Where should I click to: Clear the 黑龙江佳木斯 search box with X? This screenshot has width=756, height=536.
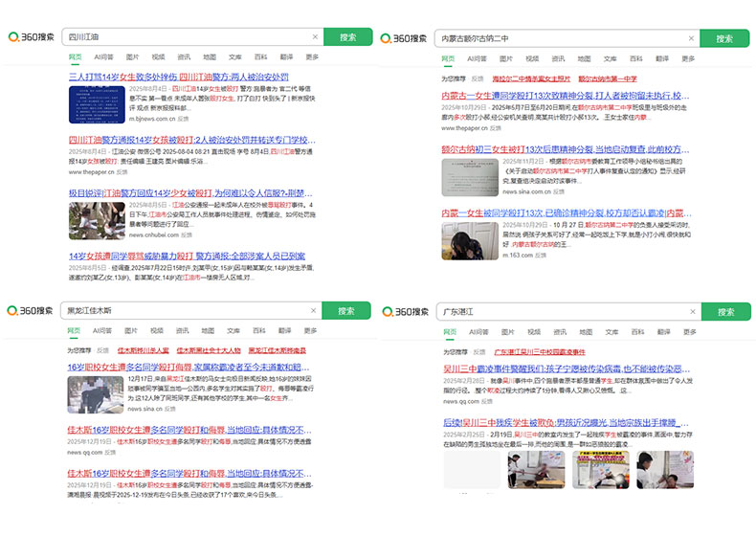coord(313,311)
